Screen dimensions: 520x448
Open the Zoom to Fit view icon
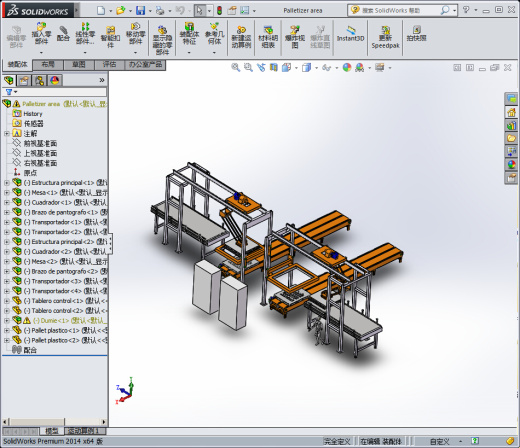[235, 67]
